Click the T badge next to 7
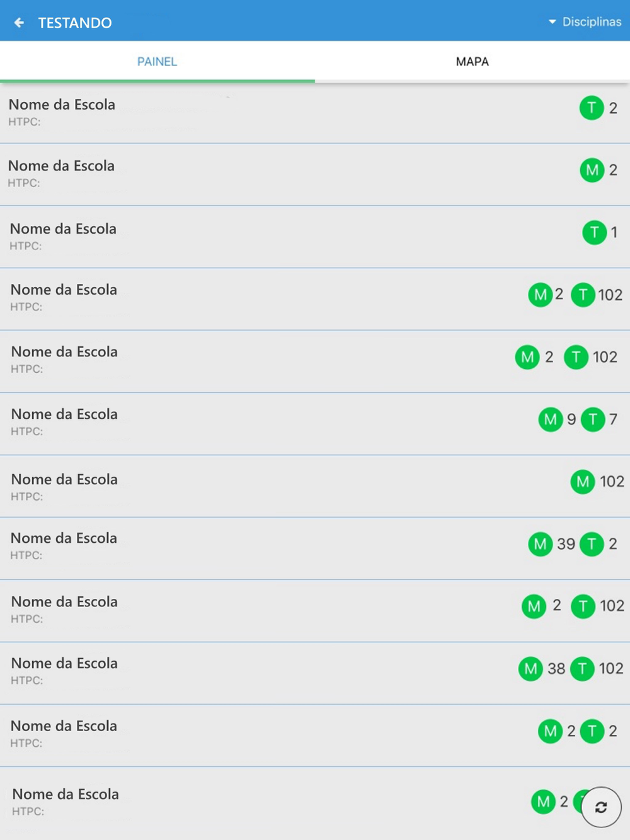This screenshot has height=840, width=630. [592, 419]
